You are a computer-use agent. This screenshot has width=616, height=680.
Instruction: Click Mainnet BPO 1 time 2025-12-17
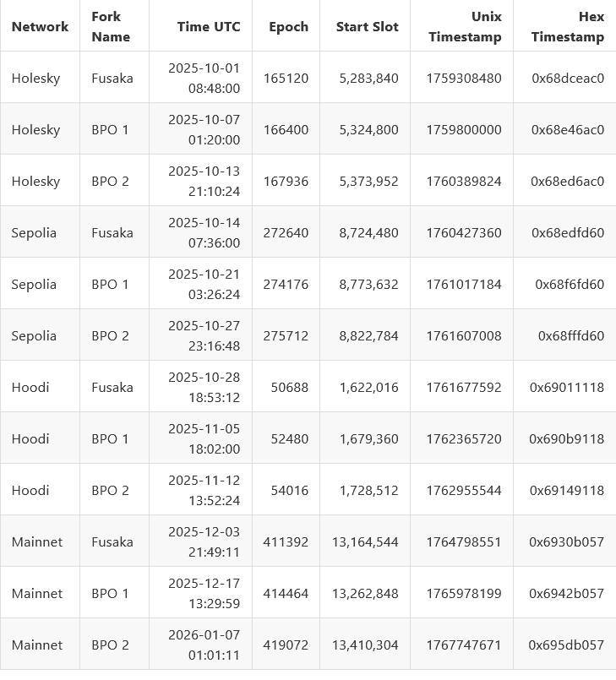(x=204, y=593)
